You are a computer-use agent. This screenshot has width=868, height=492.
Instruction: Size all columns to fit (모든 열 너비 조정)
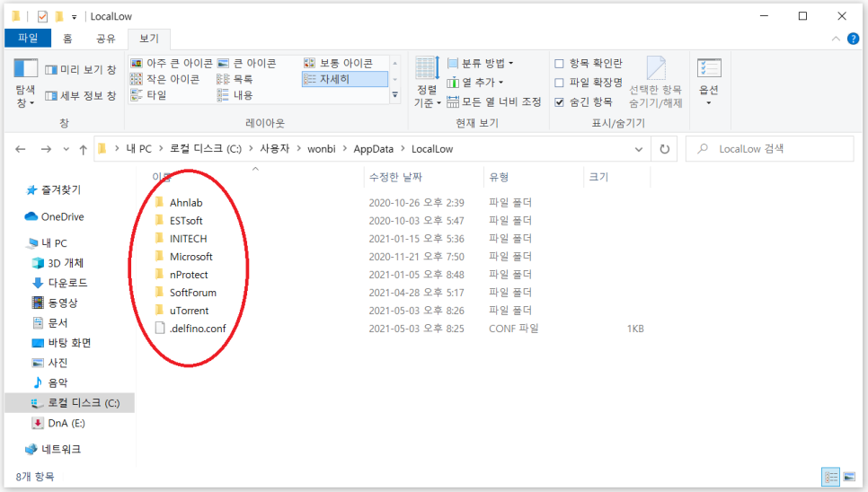pyautogui.click(x=494, y=101)
